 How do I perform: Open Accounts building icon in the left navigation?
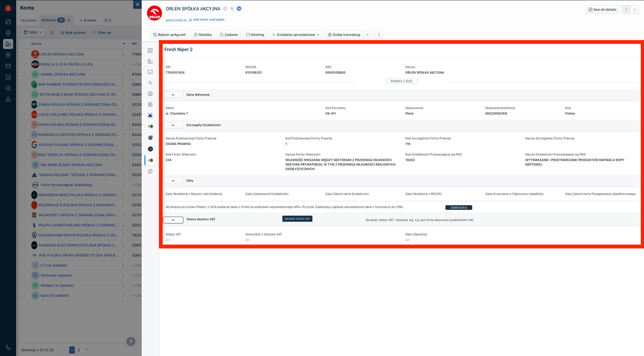(x=8, y=44)
